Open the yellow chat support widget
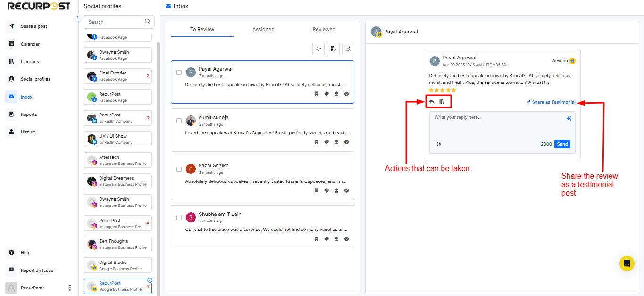 (627, 263)
